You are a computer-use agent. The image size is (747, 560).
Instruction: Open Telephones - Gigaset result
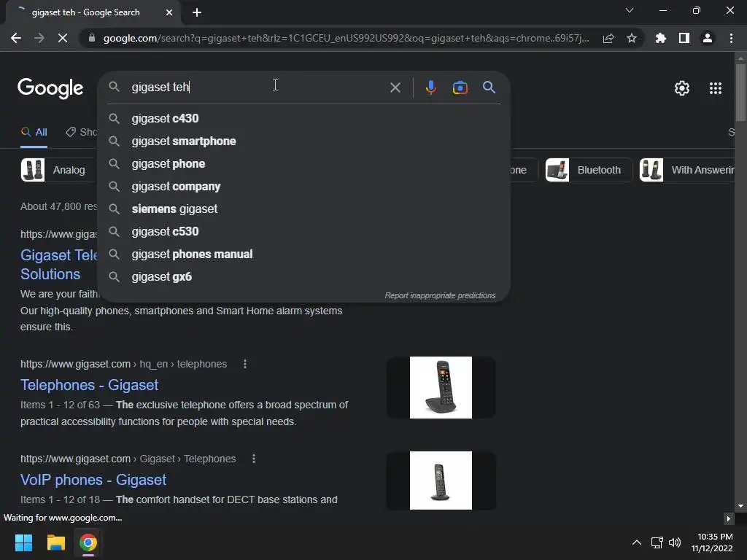[x=89, y=385]
